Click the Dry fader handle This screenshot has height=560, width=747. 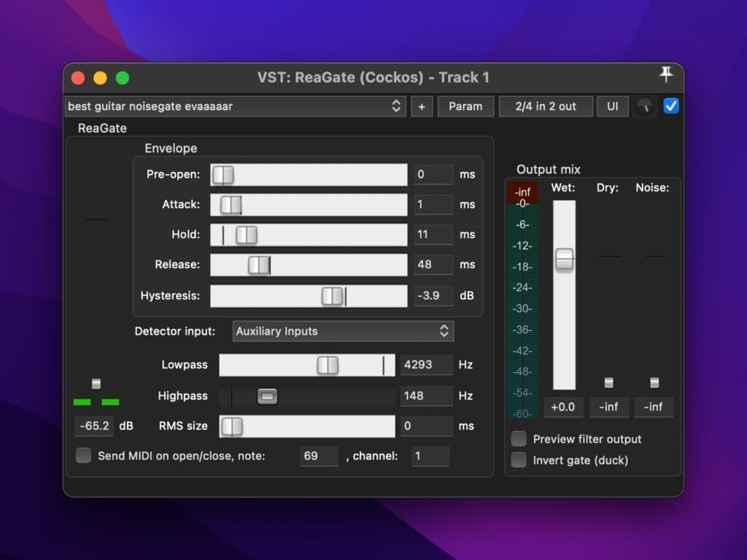click(x=609, y=382)
